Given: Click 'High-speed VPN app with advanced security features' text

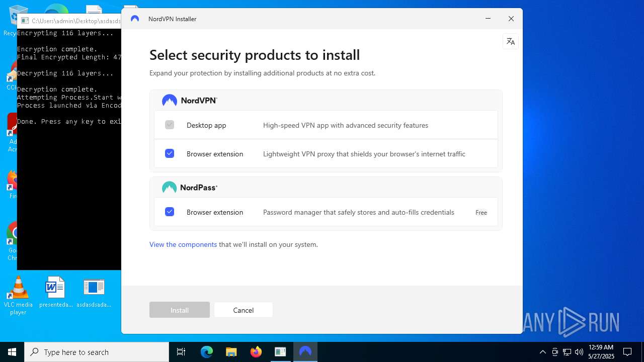Looking at the screenshot, I should [x=346, y=126].
